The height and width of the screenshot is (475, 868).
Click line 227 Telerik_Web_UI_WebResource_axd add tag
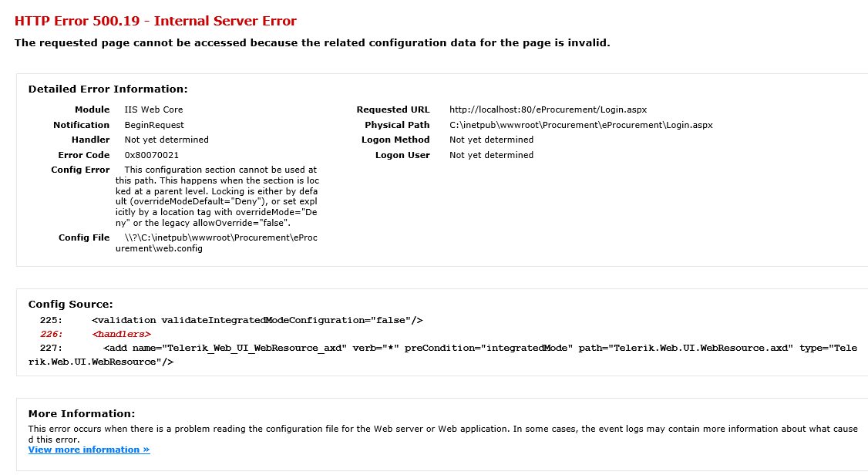point(442,355)
